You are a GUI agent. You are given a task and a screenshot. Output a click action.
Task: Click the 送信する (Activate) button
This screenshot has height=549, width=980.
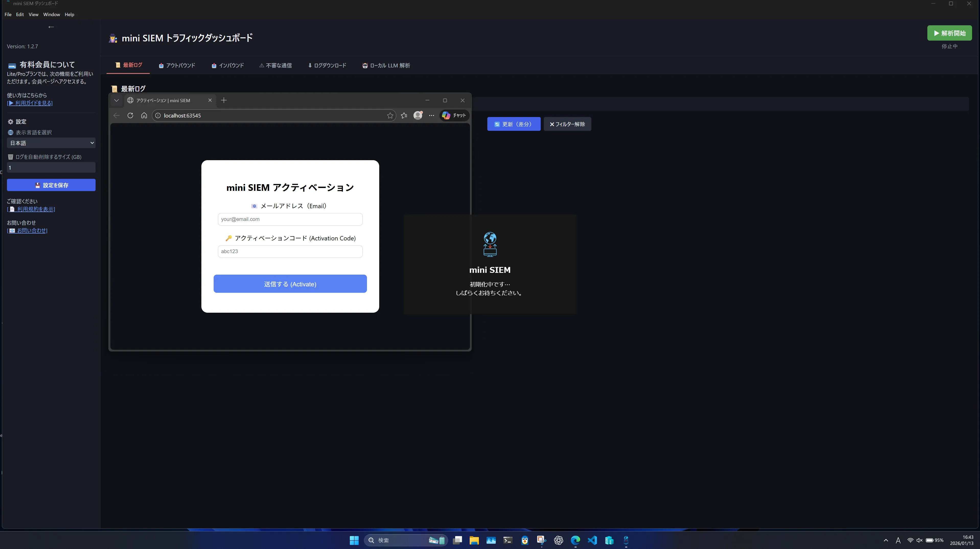[290, 284]
